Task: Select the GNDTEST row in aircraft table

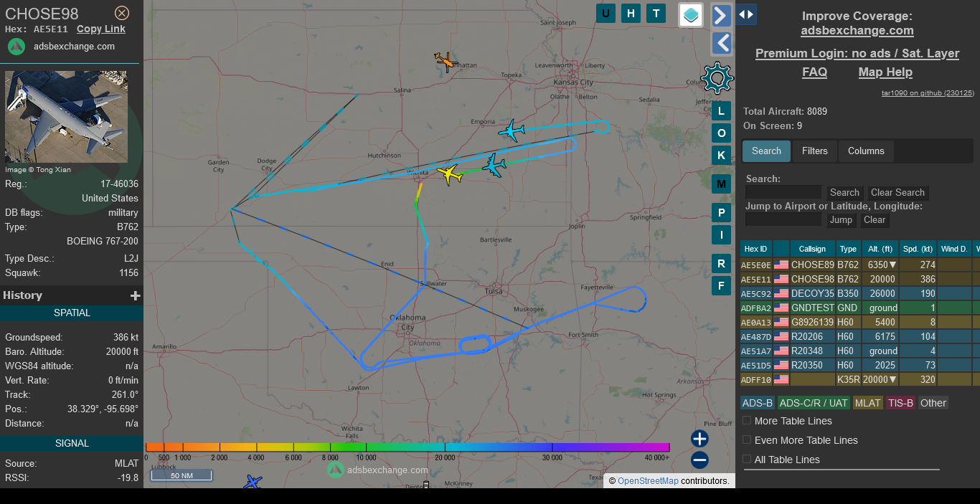Action: (859, 308)
